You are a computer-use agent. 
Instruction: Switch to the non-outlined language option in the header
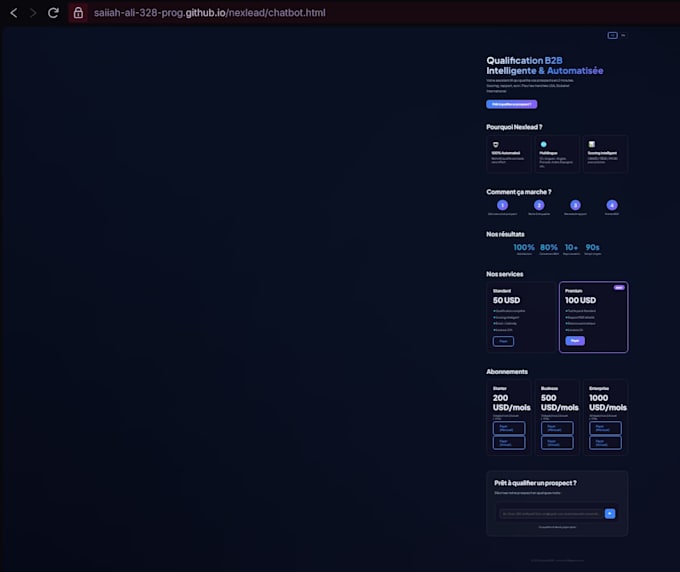(623, 36)
